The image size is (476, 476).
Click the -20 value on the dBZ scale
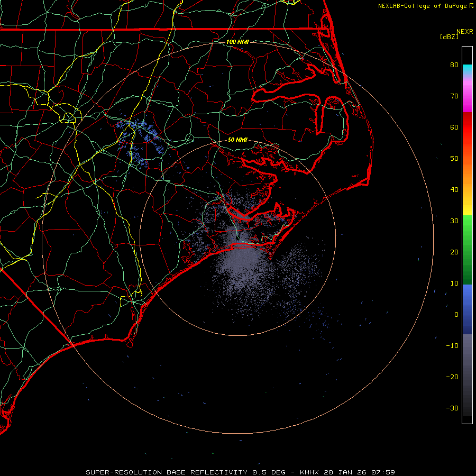pos(452,377)
